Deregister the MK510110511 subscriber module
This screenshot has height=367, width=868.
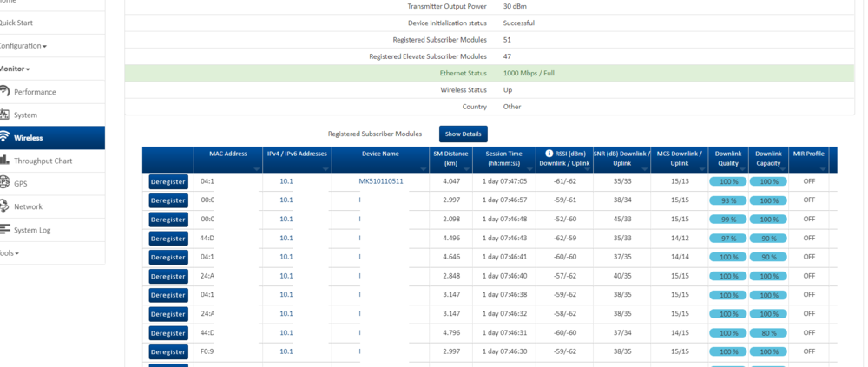point(168,182)
